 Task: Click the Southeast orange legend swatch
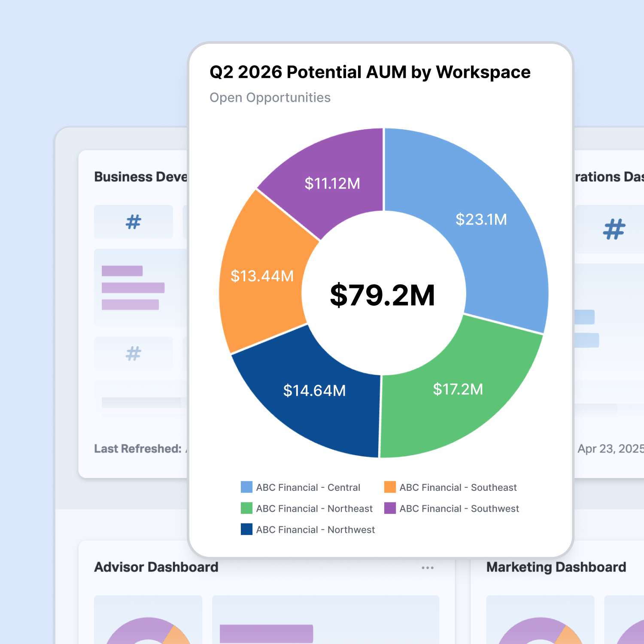coord(390,487)
